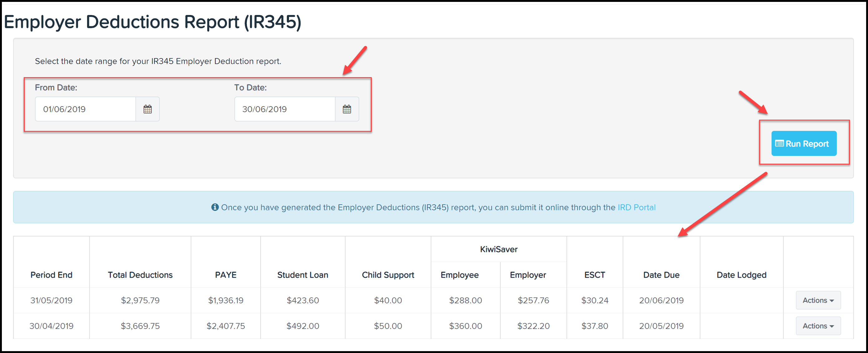Click date due 20/05/2019
The width and height of the screenshot is (868, 353).
[x=661, y=326]
